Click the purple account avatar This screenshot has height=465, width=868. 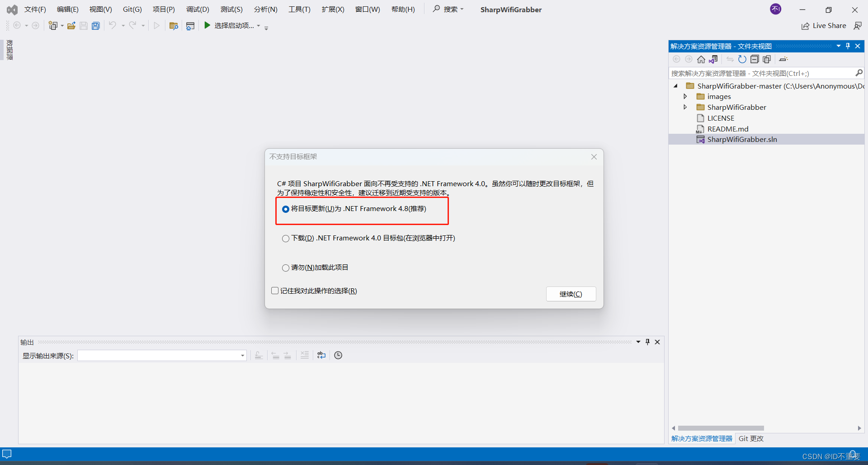[776, 9]
